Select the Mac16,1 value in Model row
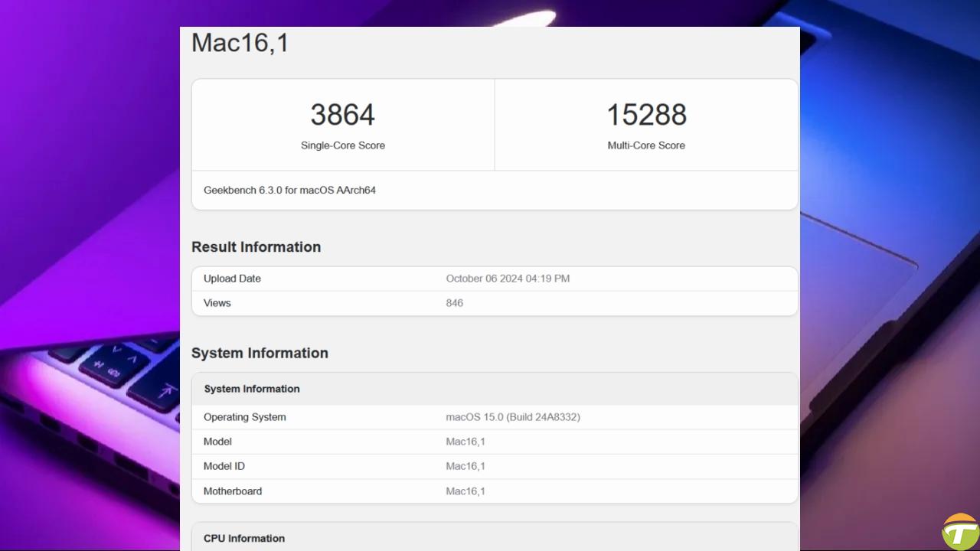The height and width of the screenshot is (551, 980). (465, 442)
